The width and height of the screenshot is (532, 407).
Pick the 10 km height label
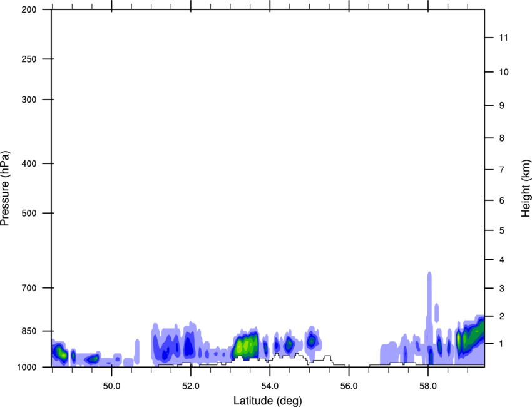click(504, 72)
